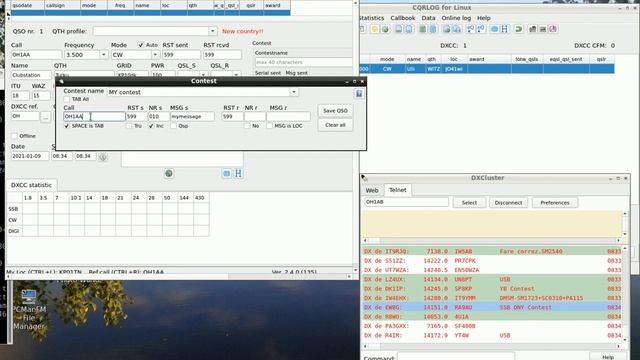Image resolution: width=640 pixels, height=360 pixels.
Task: Click the H icon in New QSO window
Action: click(x=238, y=173)
